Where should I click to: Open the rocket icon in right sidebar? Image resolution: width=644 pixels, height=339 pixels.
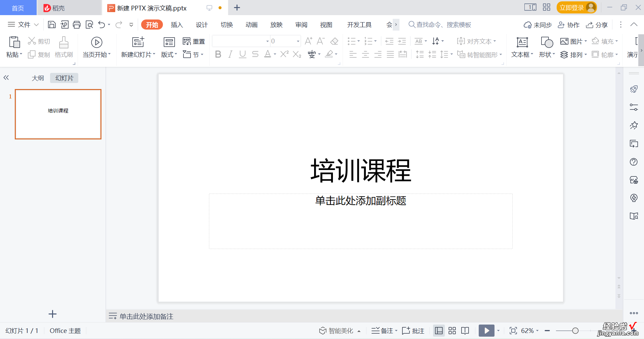(634, 89)
